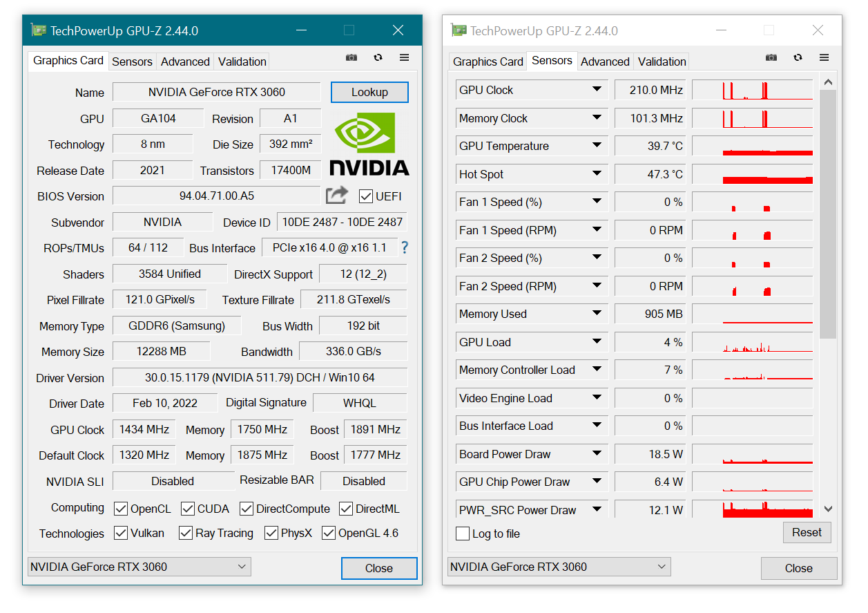The image size is (868, 613).
Task: Open the Memory Clock sensor dropdown arrow
Action: click(597, 117)
